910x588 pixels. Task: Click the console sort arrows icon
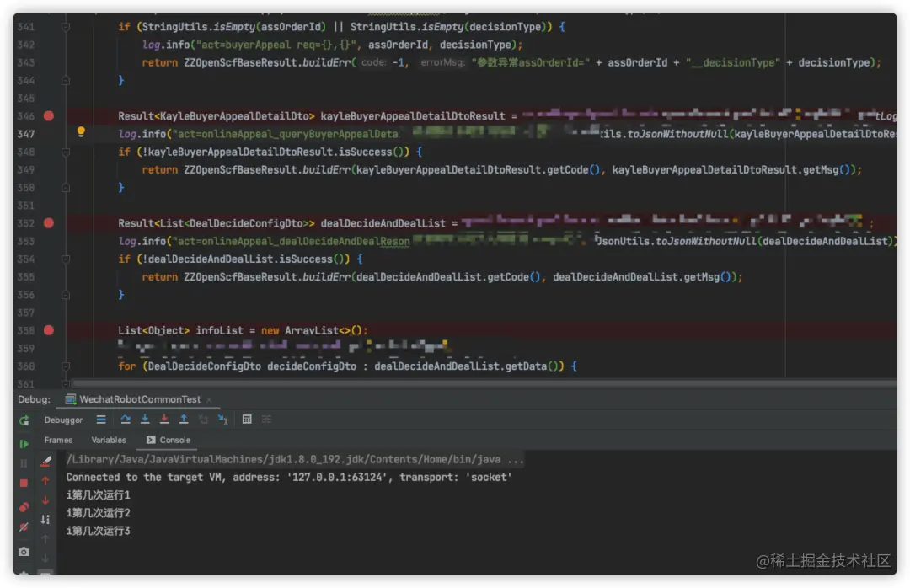(x=45, y=520)
